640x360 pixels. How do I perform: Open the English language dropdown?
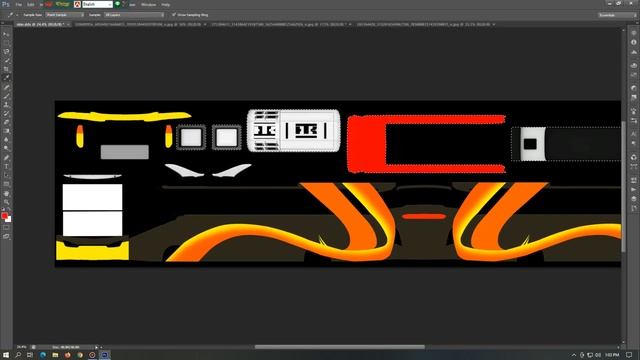(98, 4)
